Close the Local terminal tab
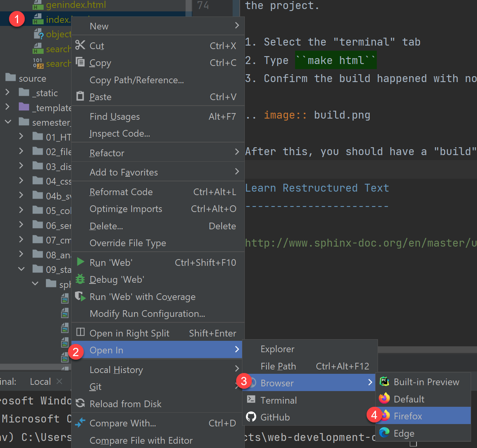This screenshot has width=477, height=448. tap(59, 381)
